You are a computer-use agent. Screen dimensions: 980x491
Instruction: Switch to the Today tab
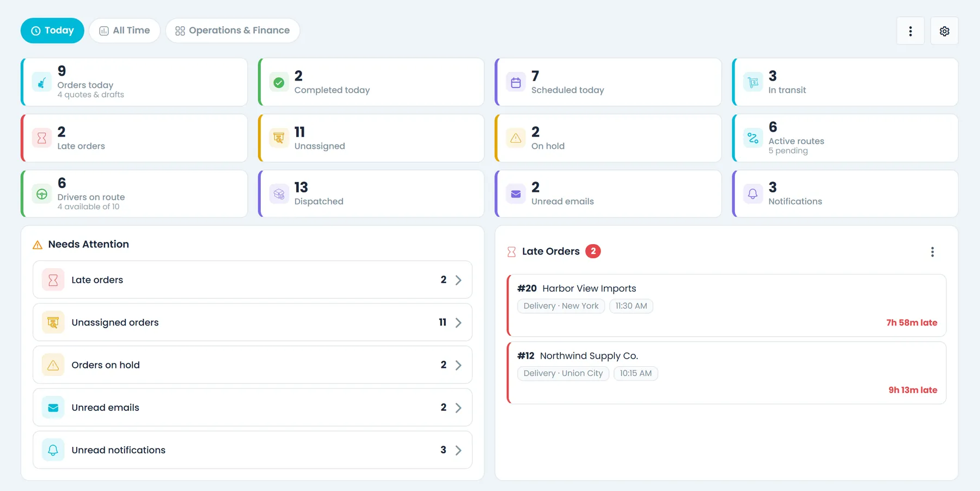(x=52, y=31)
